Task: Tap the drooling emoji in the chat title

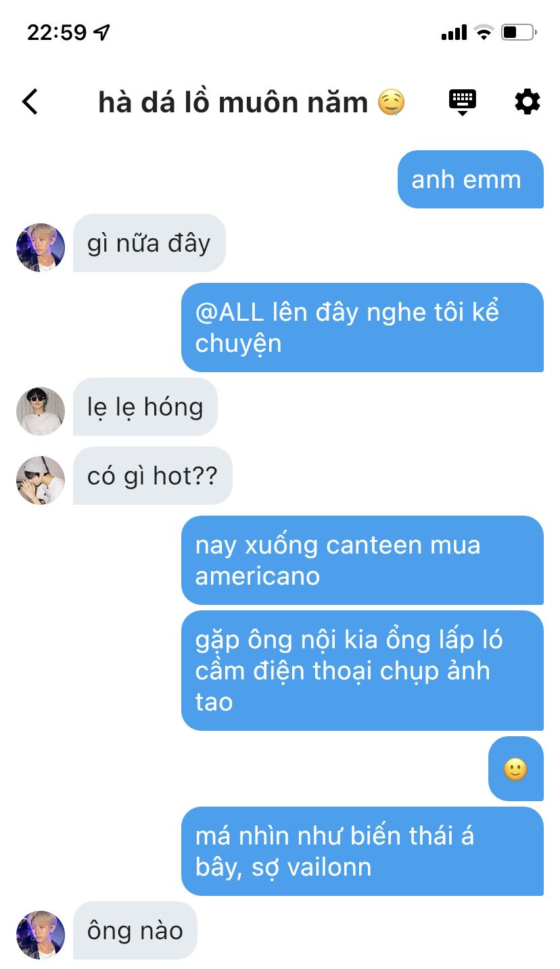Action: (x=392, y=103)
